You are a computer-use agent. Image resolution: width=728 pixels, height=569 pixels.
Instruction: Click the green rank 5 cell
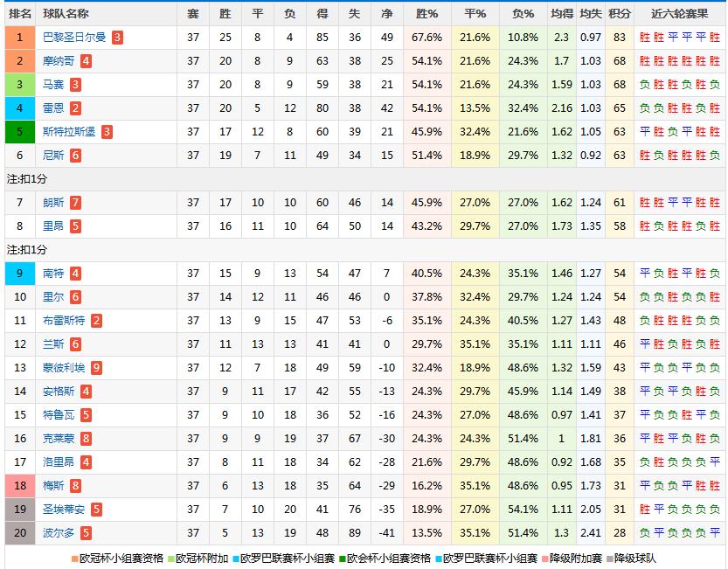[x=20, y=132]
